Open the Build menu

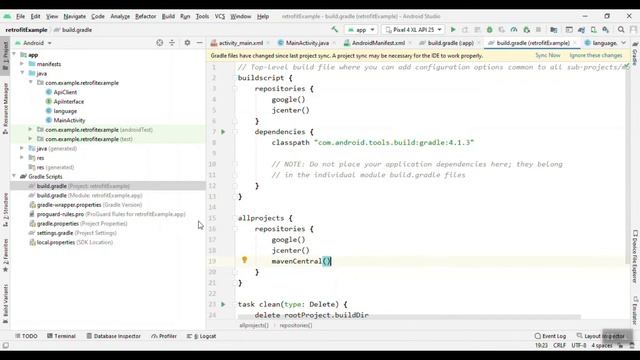point(168,16)
